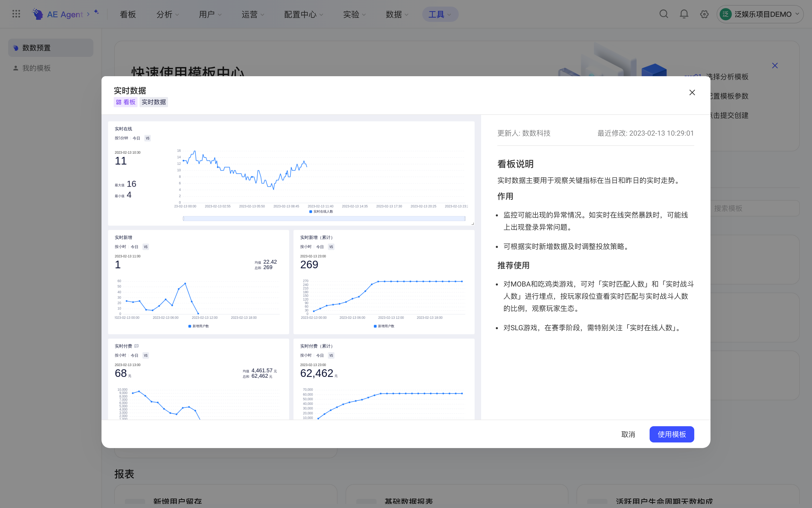
Task: Toggle VS on 实时付费（累计） chart
Action: pyautogui.click(x=331, y=355)
